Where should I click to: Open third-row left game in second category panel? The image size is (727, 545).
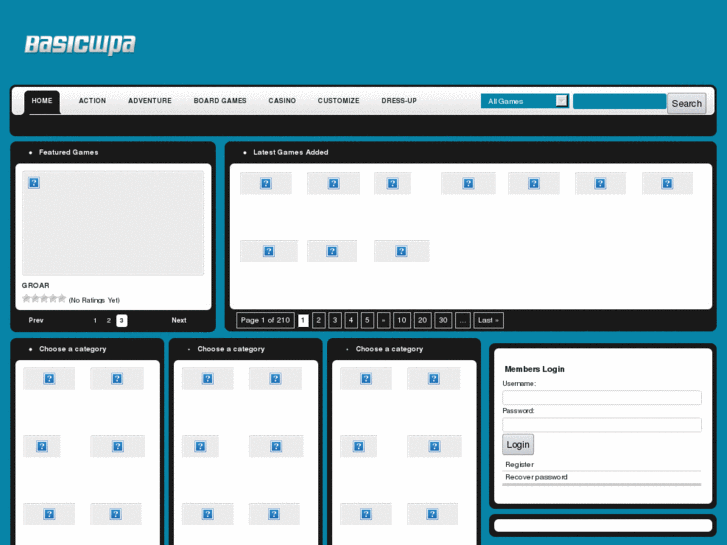click(x=208, y=514)
